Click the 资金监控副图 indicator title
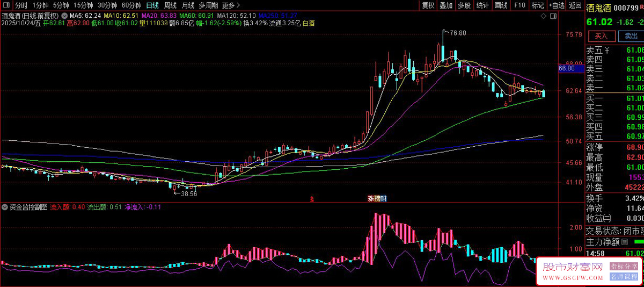This screenshot has height=287, width=644. click(x=28, y=207)
